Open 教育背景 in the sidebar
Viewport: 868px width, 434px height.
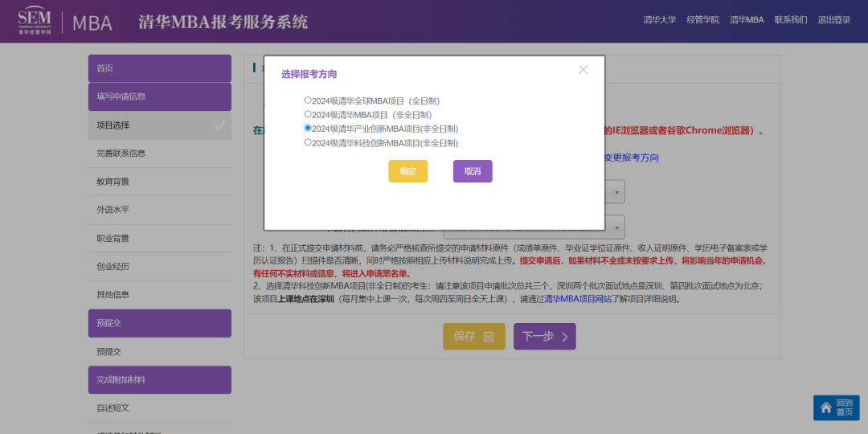coord(159,182)
